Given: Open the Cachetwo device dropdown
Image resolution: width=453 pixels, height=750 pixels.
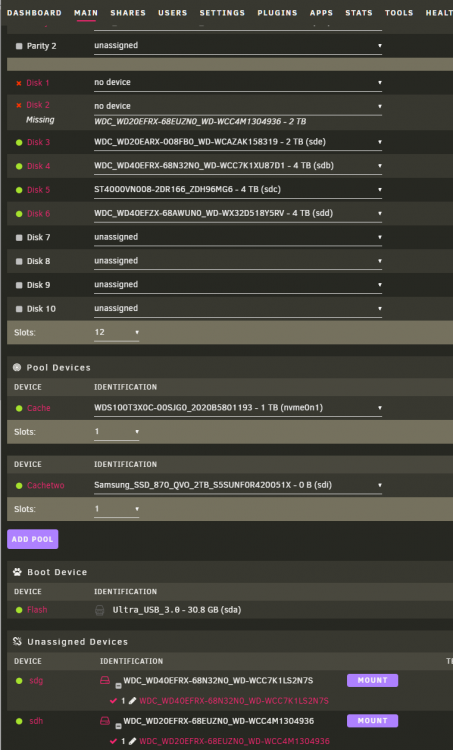Looking at the screenshot, I should coord(238,486).
